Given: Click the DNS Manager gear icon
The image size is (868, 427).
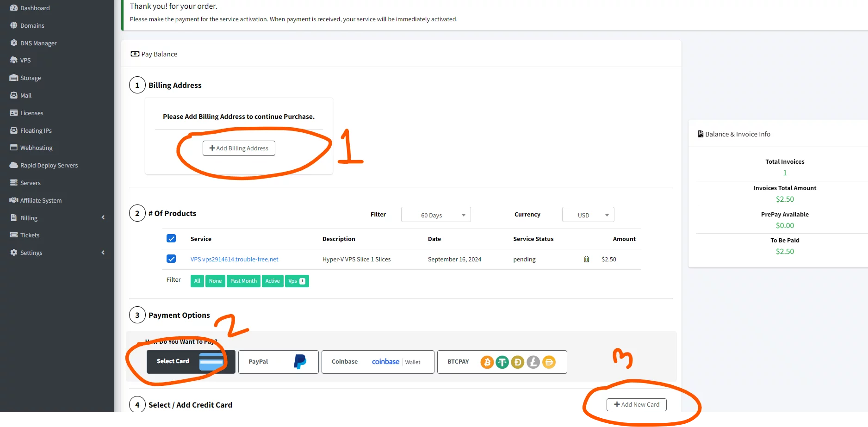Looking at the screenshot, I should pos(14,43).
